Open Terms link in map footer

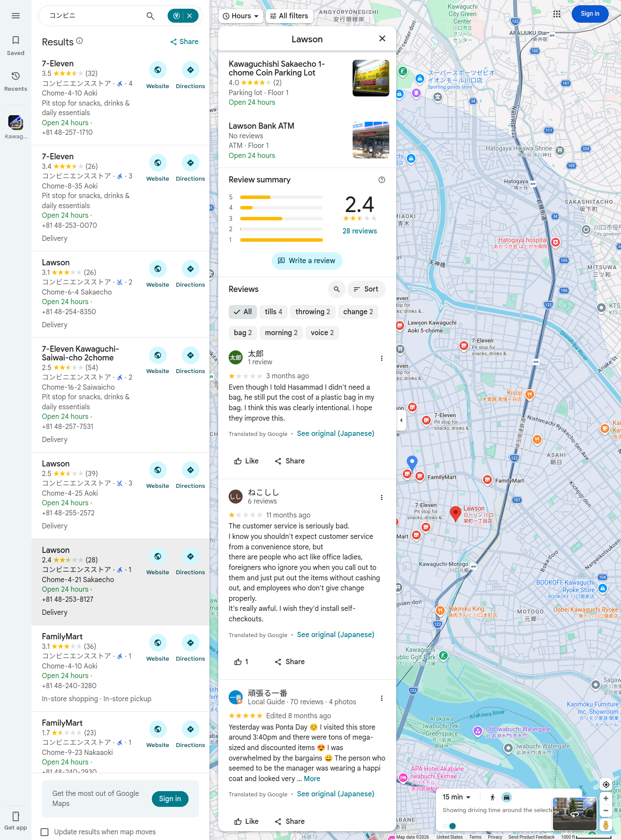tap(475, 837)
